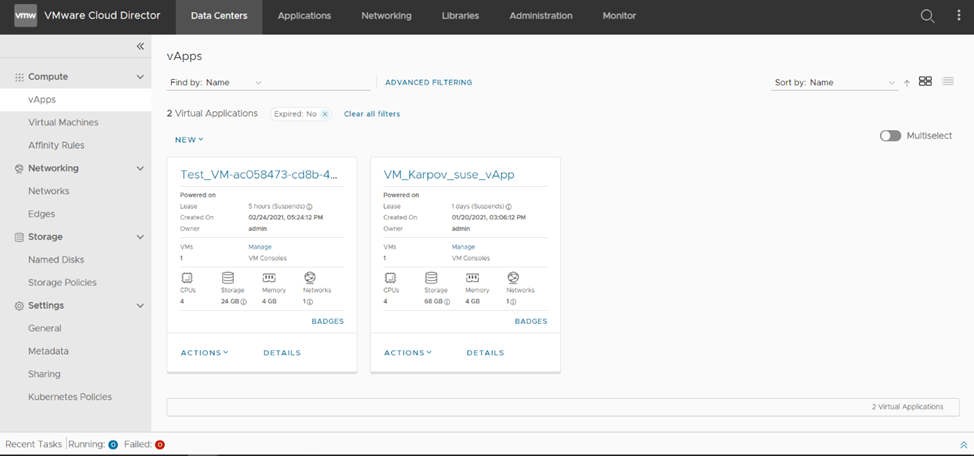The width and height of the screenshot is (974, 456).
Task: Collapse the Compute section in sidebar
Action: click(140, 77)
